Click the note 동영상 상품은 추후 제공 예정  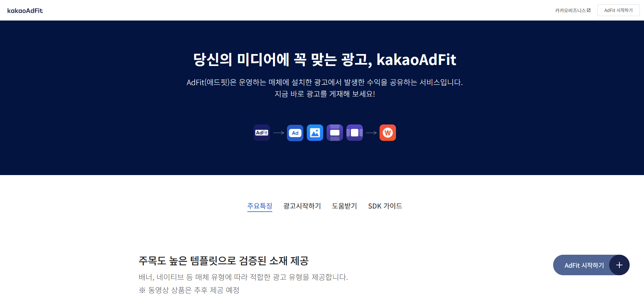[x=189, y=290]
